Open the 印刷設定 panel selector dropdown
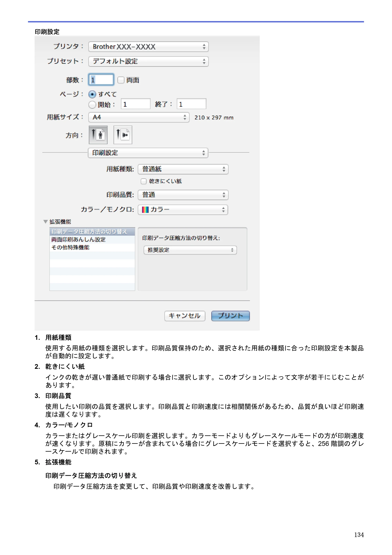 point(148,153)
